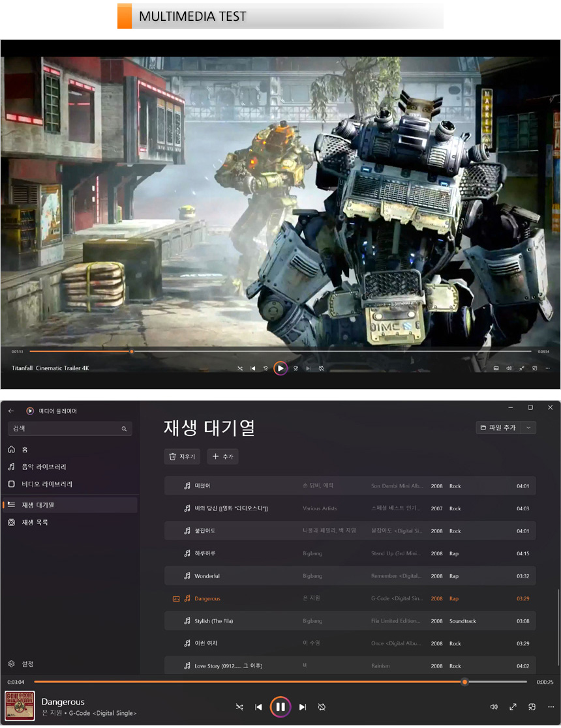Open 비디오 라이브러리 in the sidebar
The image size is (561, 728).
46,484
